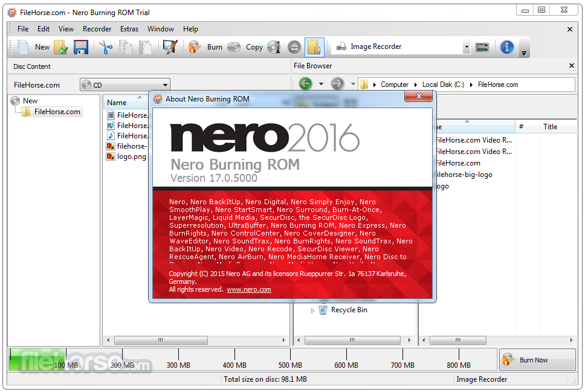
Task: Click the video file icon in disc content
Action: point(111,115)
